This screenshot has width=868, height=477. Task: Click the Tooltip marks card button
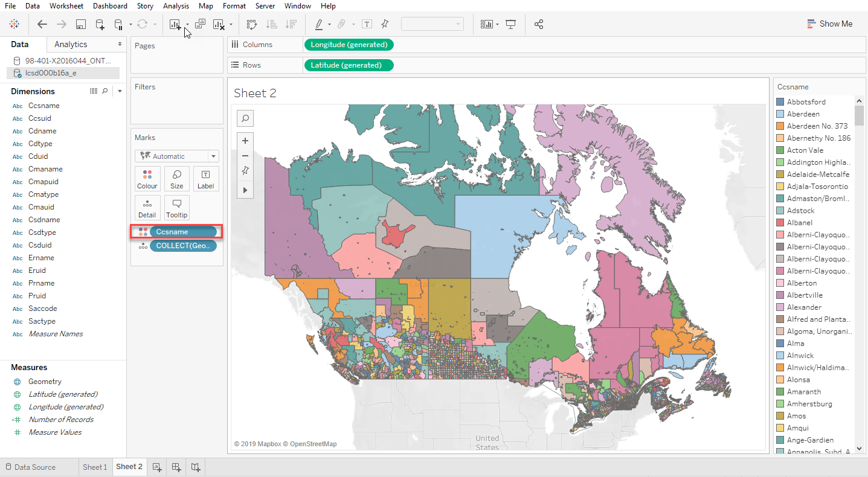click(177, 208)
